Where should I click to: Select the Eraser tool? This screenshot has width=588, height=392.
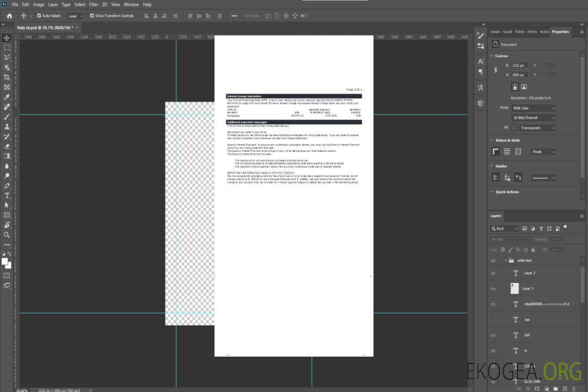tap(7, 146)
